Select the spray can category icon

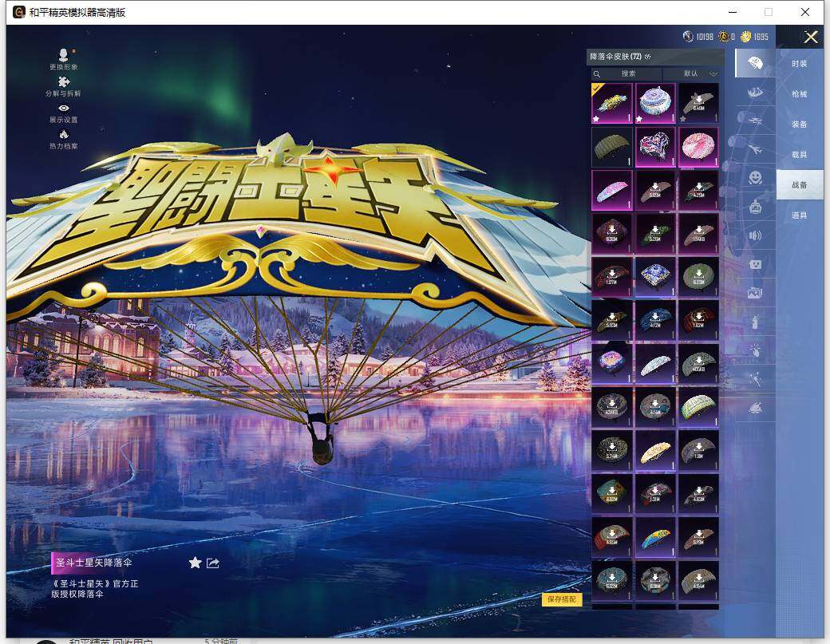point(755,322)
